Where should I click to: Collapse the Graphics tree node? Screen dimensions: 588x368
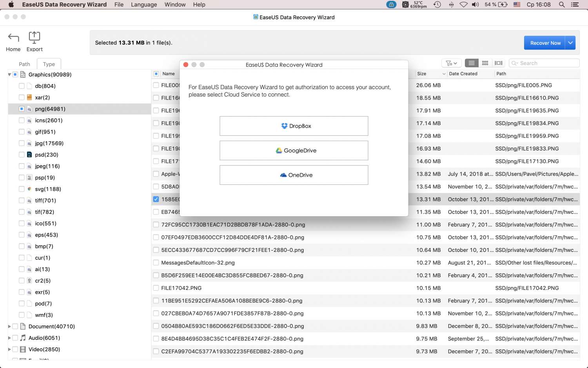point(9,75)
